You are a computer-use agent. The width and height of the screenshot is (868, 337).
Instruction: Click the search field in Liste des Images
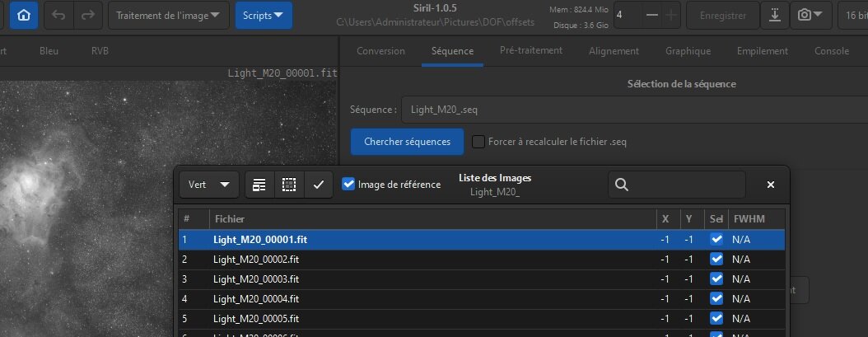[676, 185]
